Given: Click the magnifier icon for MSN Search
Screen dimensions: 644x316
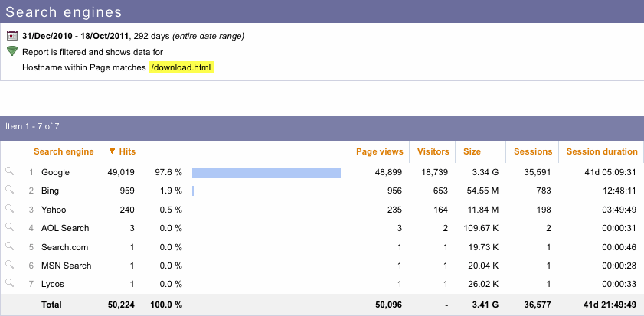Looking at the screenshot, I should 9,265.
